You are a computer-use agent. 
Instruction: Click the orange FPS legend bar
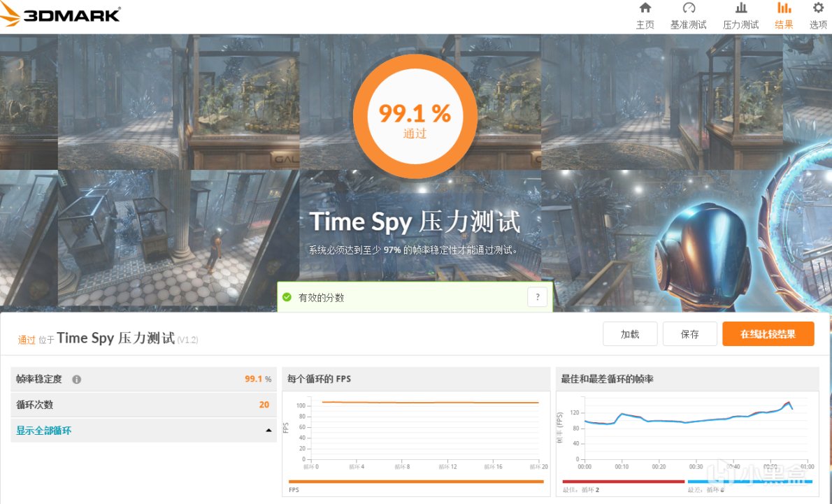pos(416,482)
